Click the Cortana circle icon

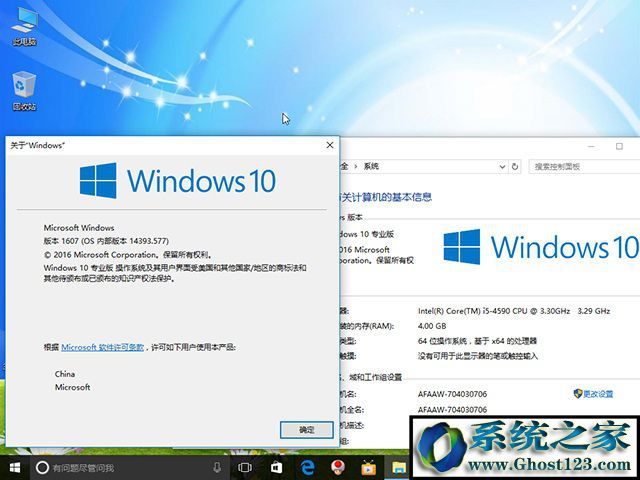pyautogui.click(x=42, y=468)
